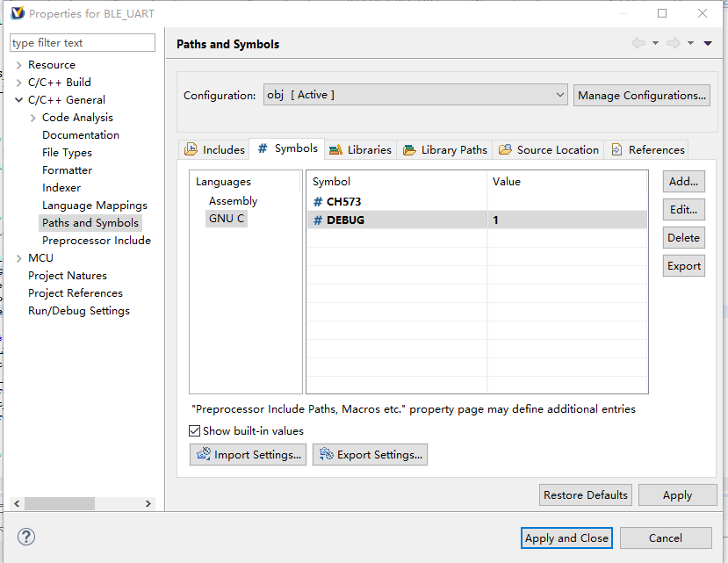Open the view menu triangle icon
This screenshot has width=728, height=563.
pos(708,43)
